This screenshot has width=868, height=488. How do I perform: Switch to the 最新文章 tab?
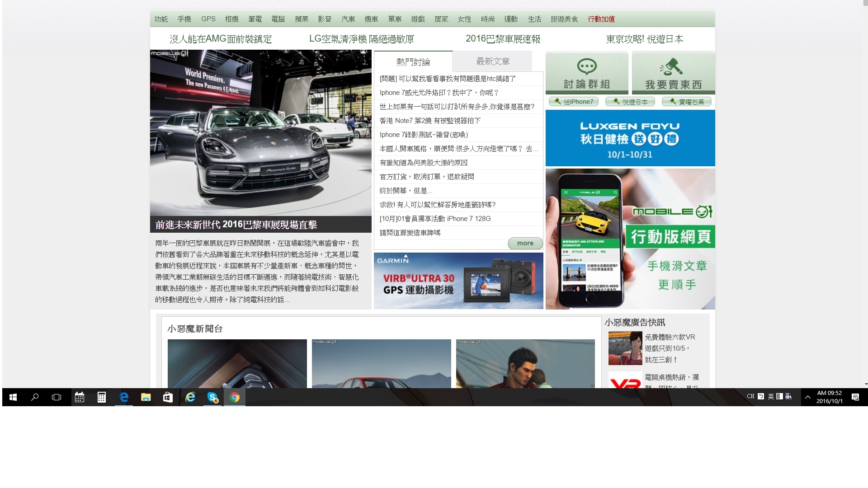pos(492,61)
